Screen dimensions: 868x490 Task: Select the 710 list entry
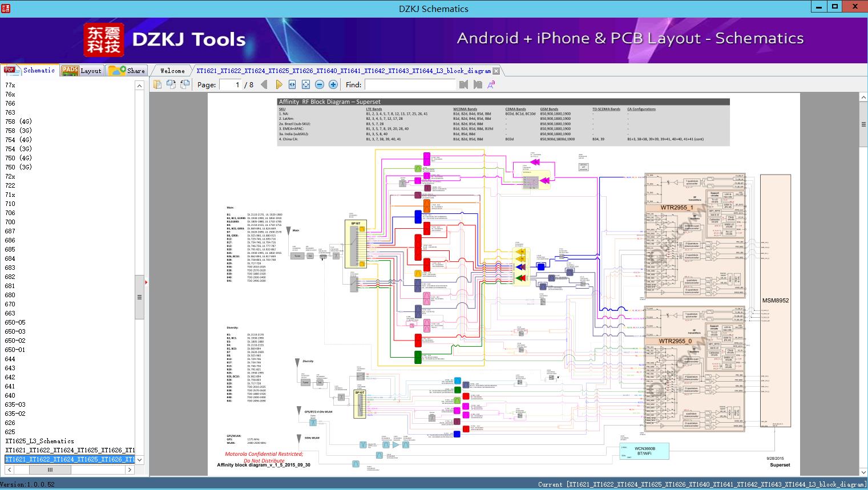coord(10,204)
